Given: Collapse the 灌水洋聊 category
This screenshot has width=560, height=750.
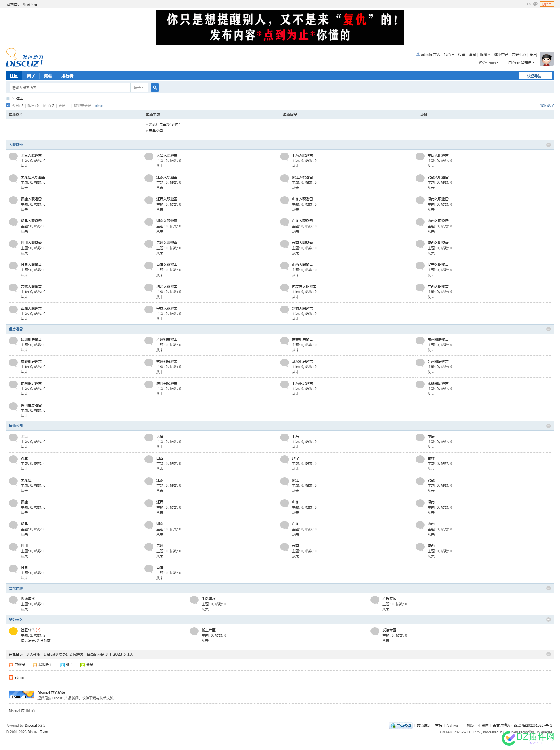Looking at the screenshot, I should pyautogui.click(x=548, y=588).
